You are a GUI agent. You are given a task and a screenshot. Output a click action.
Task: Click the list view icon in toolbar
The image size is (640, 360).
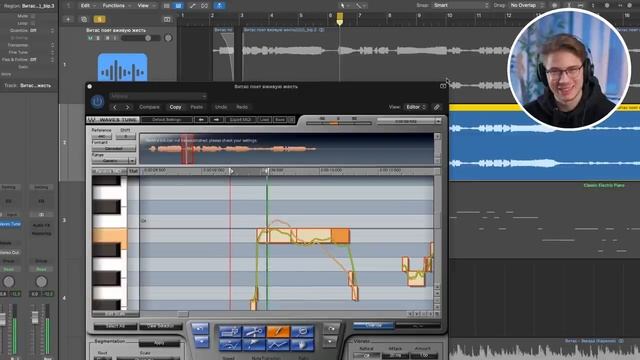click(x=167, y=6)
